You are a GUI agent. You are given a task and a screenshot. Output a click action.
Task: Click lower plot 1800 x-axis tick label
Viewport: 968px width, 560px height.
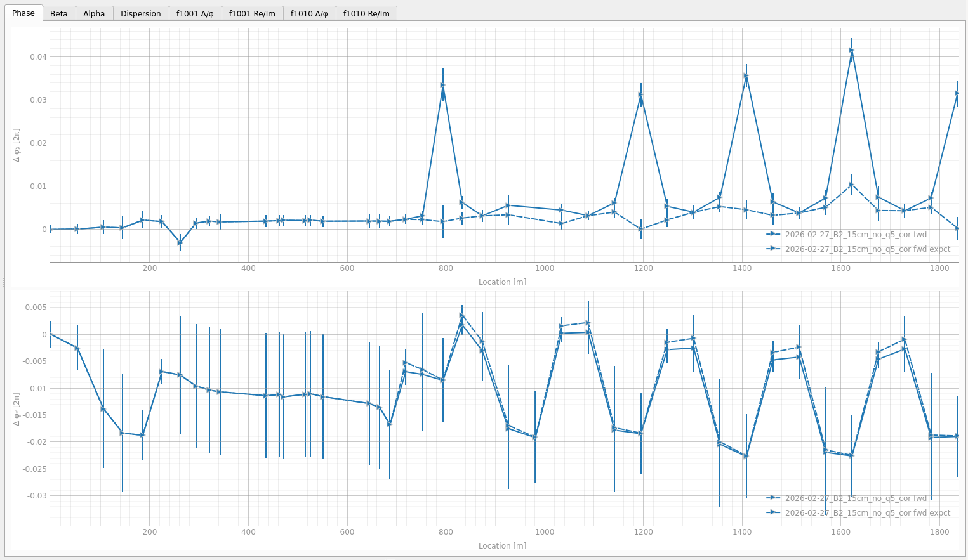(939, 532)
